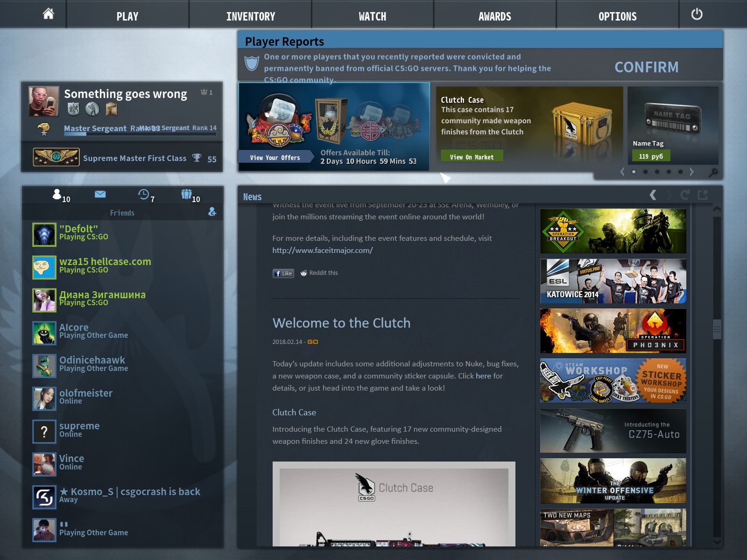Follow the "here" link in Clutch article
Image resolution: width=747 pixels, height=560 pixels.
pos(483,376)
